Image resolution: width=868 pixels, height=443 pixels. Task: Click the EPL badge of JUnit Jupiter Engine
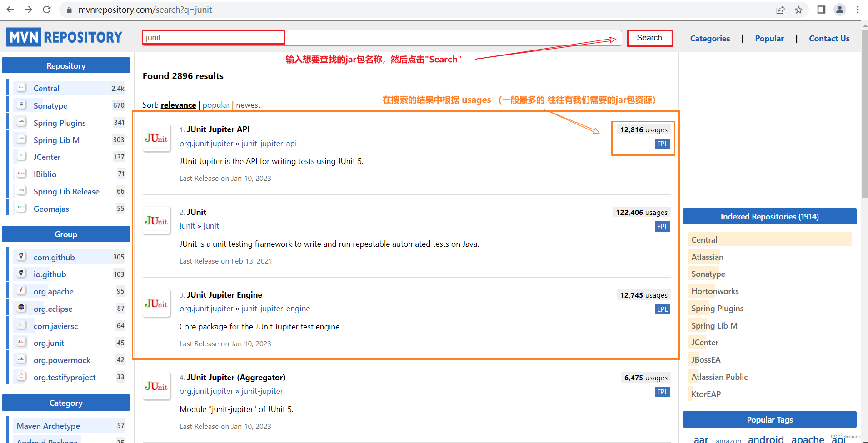click(662, 309)
